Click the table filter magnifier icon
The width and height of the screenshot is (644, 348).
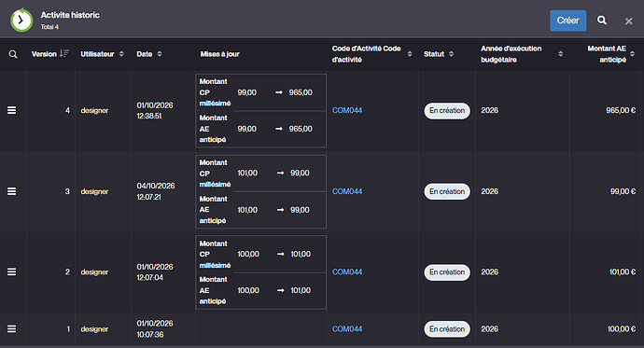point(13,54)
